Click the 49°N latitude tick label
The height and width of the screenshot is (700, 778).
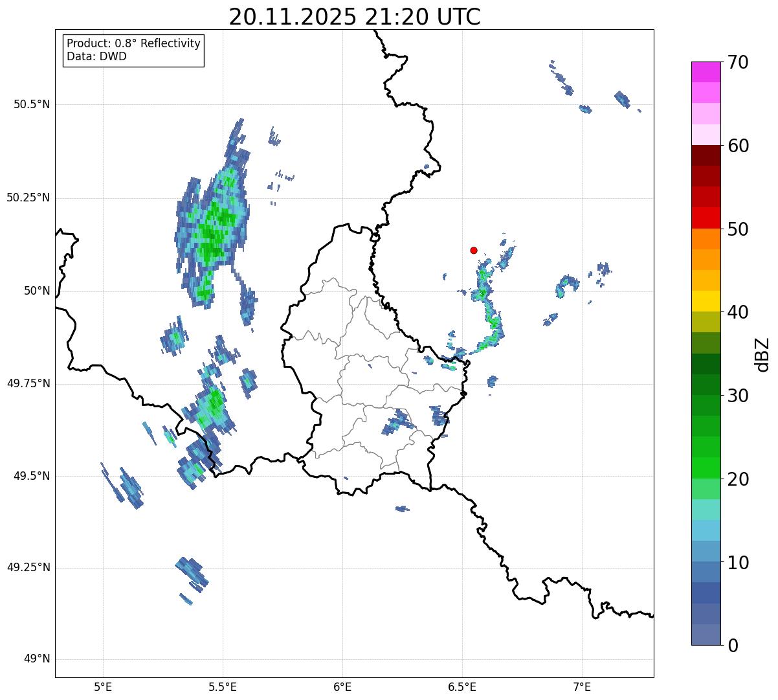(x=37, y=659)
